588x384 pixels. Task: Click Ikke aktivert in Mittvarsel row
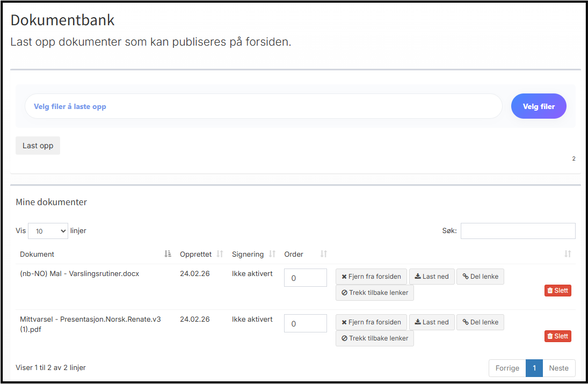coord(252,319)
